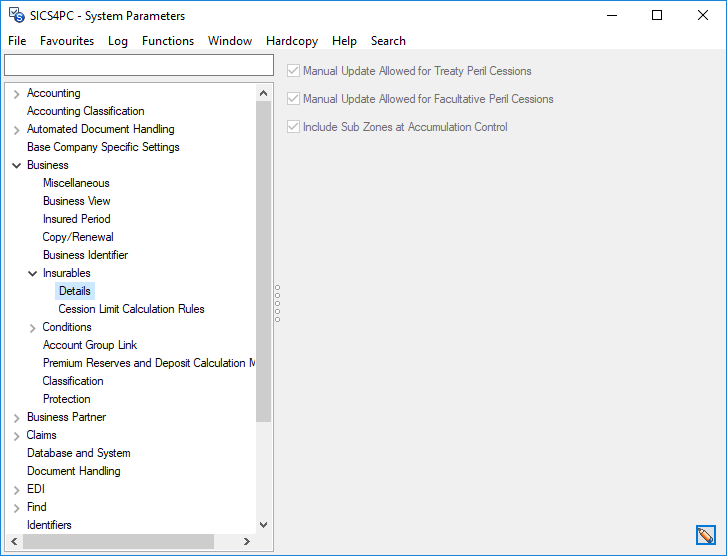The width and height of the screenshot is (727, 556).
Task: Select Classification tree item
Action: pos(73,381)
